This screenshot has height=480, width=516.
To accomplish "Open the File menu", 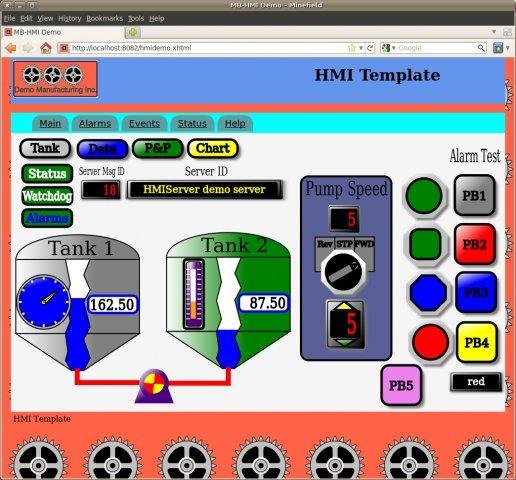I will click(10, 18).
